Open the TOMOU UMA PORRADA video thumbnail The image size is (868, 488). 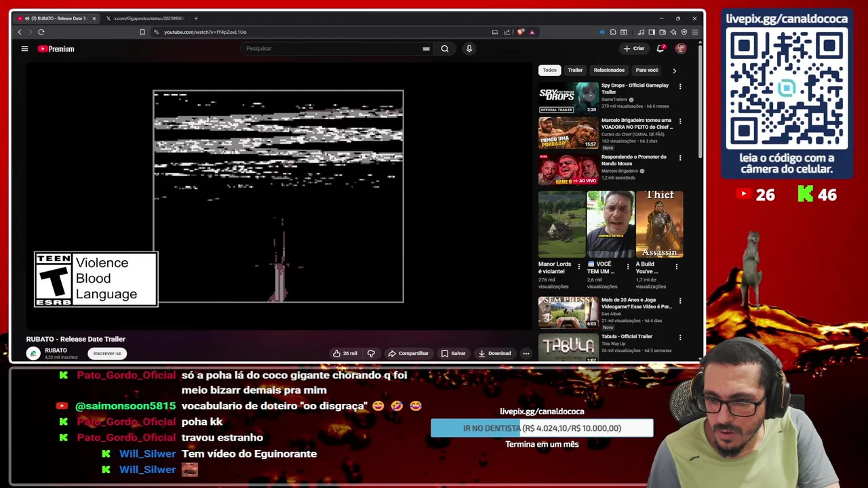click(568, 133)
